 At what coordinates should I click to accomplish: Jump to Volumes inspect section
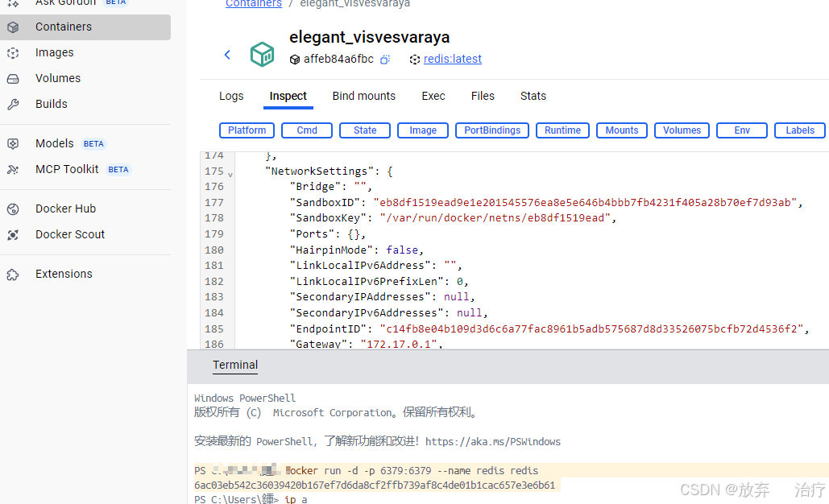pos(682,130)
